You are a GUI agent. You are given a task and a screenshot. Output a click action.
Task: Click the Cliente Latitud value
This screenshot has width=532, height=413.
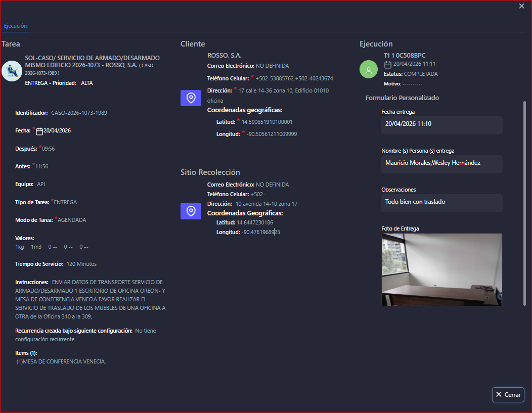tap(267, 122)
